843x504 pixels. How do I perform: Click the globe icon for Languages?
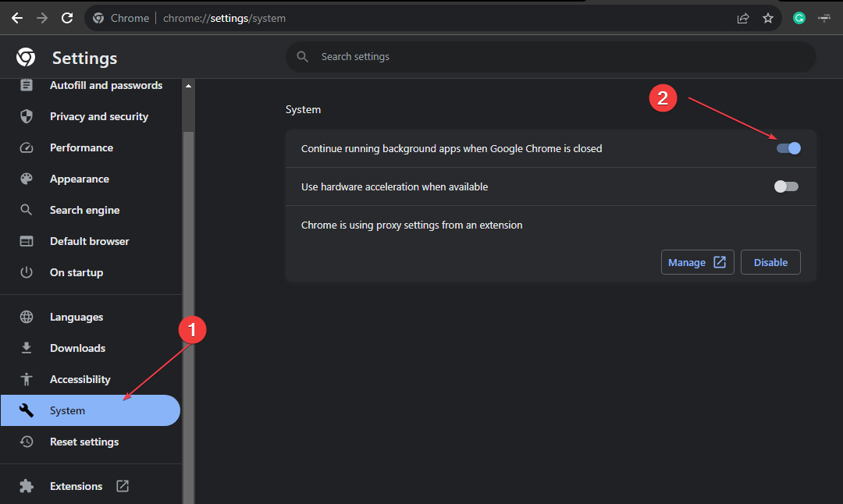coord(27,317)
